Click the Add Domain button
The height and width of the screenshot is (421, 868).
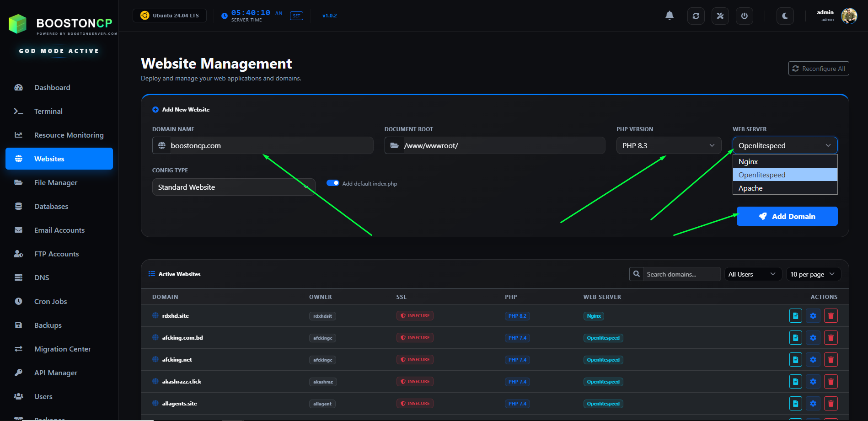pos(787,216)
